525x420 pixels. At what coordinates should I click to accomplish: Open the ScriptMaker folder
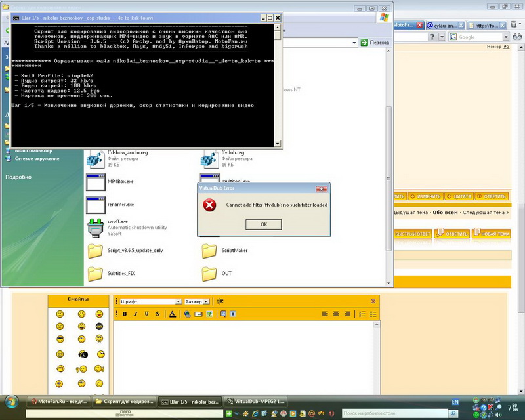[x=209, y=251]
